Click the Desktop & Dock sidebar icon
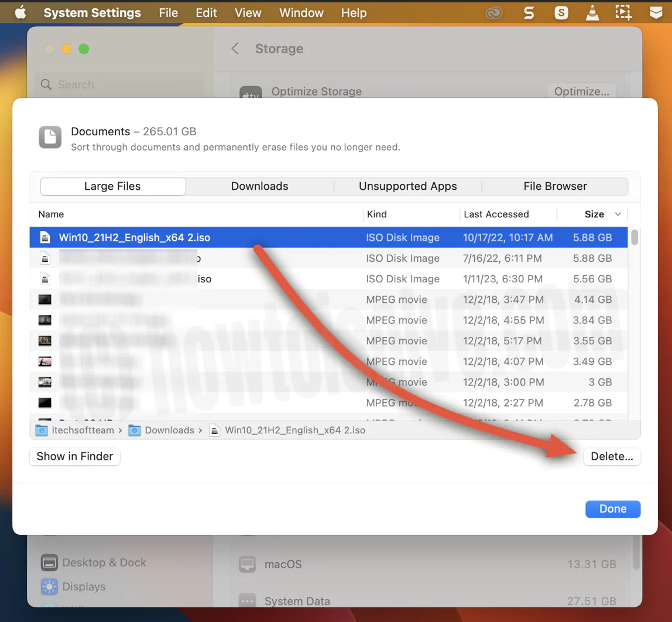 pyautogui.click(x=49, y=562)
